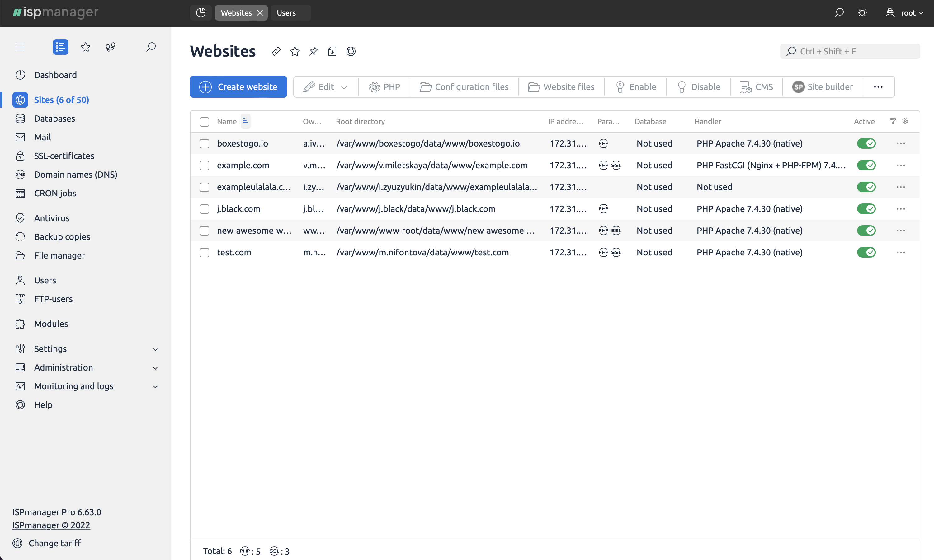Click Change tariff link
The image size is (934, 560).
[x=47, y=543]
